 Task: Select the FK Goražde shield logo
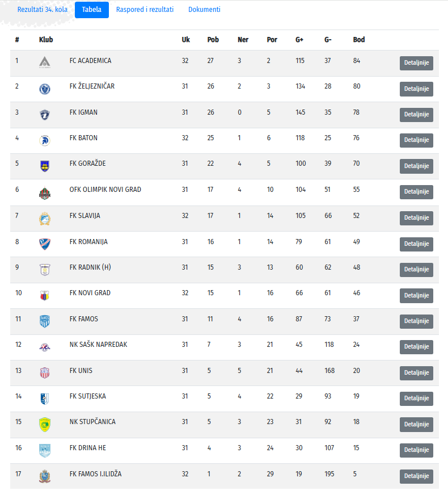(45, 166)
